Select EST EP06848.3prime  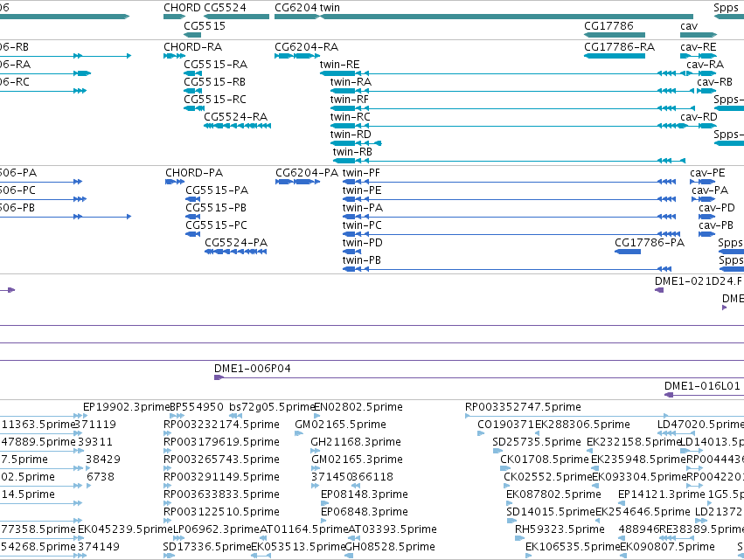(x=365, y=512)
